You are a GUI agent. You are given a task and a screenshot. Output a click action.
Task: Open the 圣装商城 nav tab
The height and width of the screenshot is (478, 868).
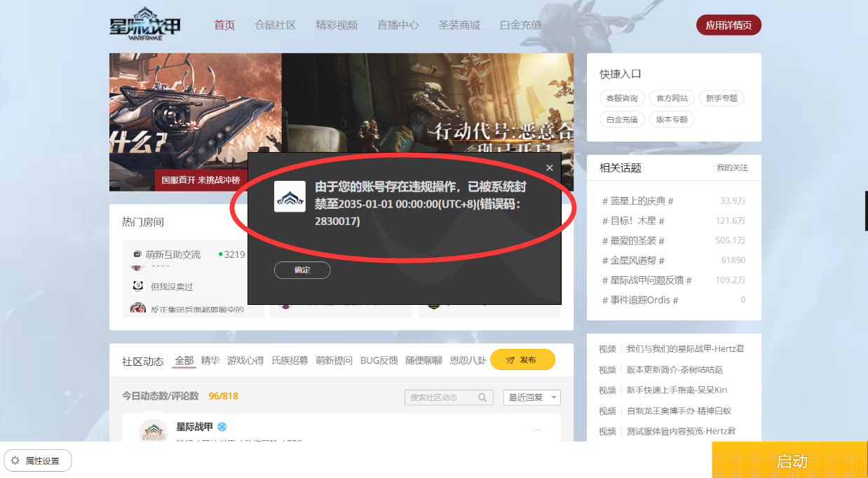tap(459, 25)
